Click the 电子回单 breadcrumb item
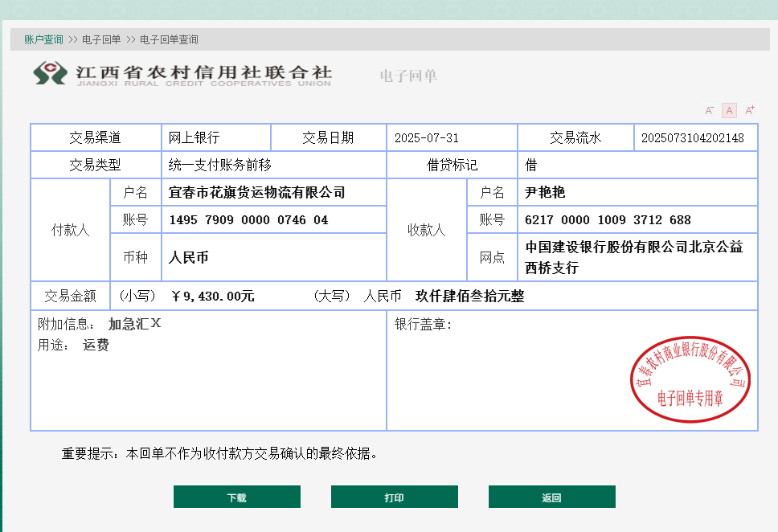The height and width of the screenshot is (532, 778). click(101, 39)
